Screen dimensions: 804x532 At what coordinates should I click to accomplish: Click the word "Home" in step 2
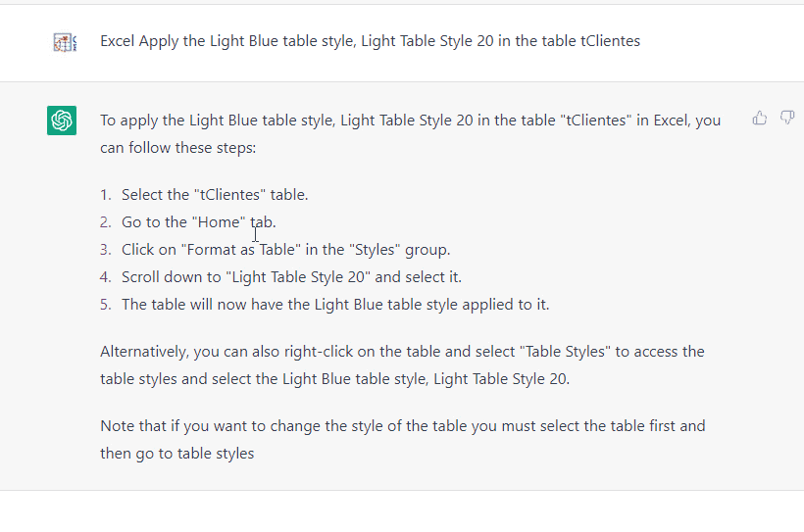[219, 222]
